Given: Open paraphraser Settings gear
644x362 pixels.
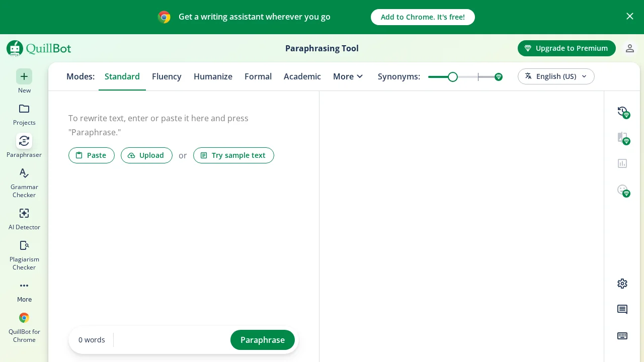Looking at the screenshot, I should (x=622, y=284).
